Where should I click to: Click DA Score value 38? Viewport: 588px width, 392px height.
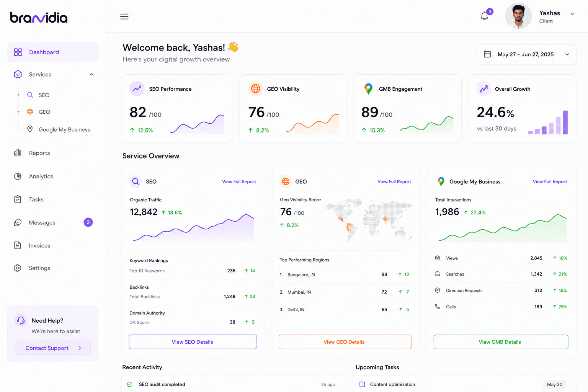(232, 322)
